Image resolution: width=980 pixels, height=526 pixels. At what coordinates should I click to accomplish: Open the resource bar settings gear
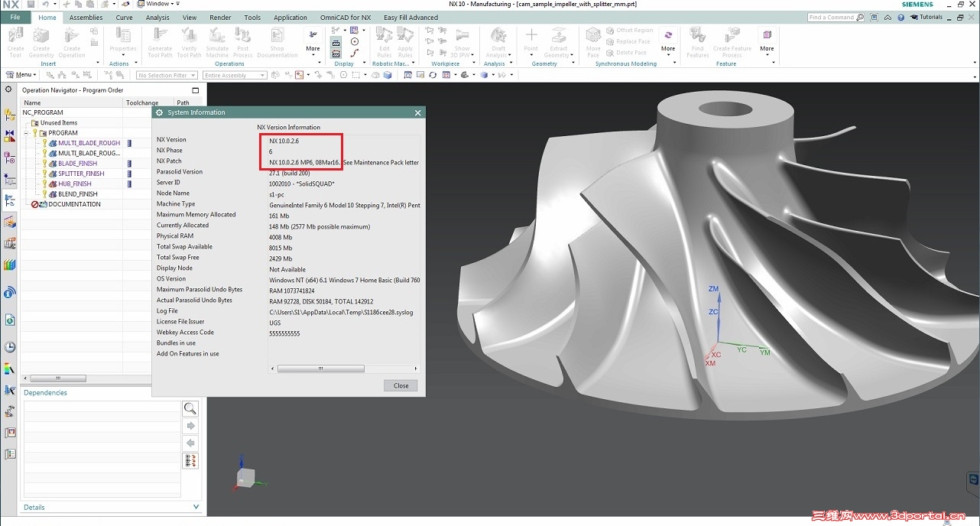[x=9, y=89]
